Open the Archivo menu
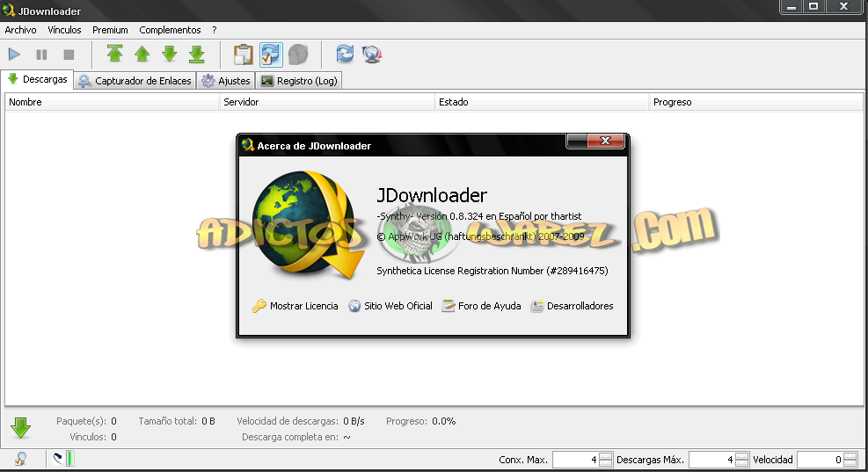Image resolution: width=868 pixels, height=472 pixels. [20, 30]
